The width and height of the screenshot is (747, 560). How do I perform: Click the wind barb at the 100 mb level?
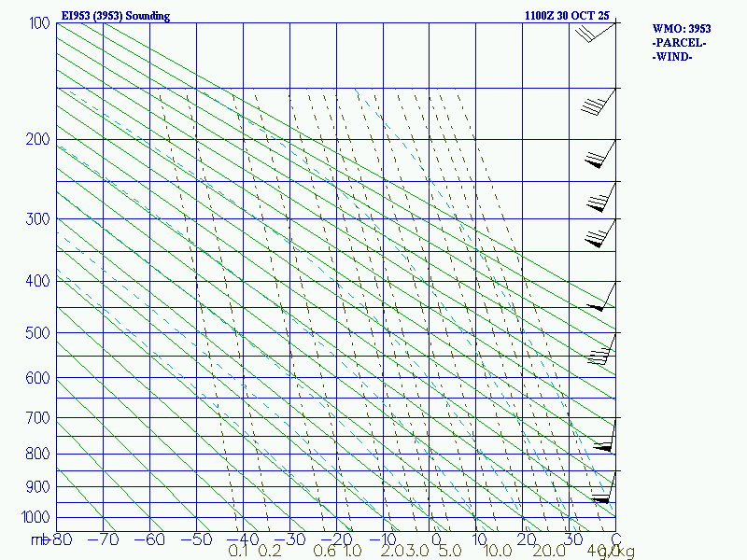[596, 32]
